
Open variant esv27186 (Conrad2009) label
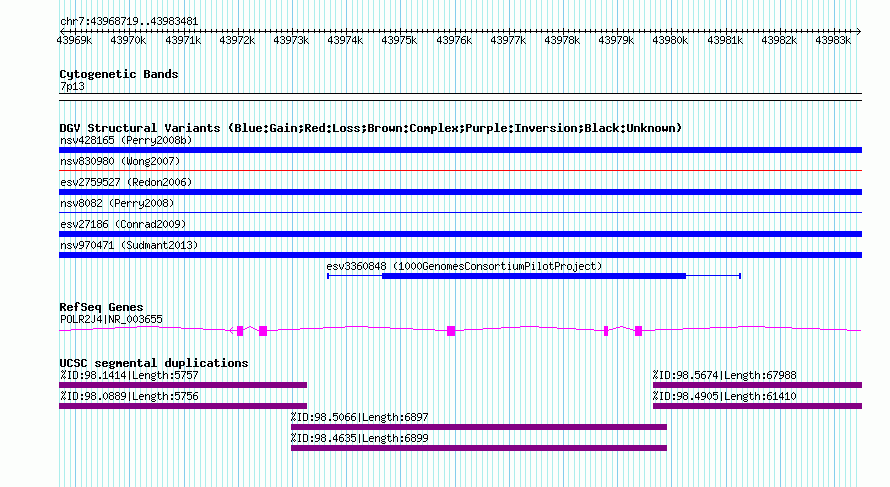123,224
